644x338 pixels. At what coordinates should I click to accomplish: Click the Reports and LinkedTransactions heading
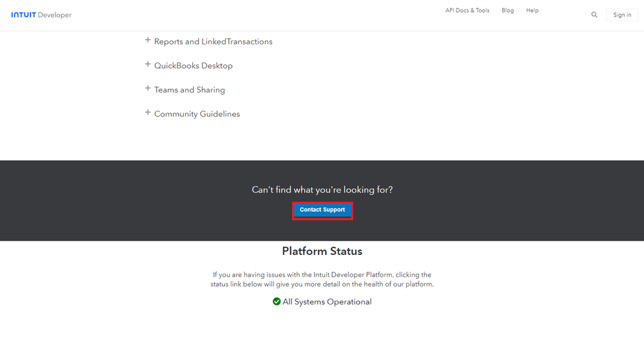pyautogui.click(x=213, y=41)
